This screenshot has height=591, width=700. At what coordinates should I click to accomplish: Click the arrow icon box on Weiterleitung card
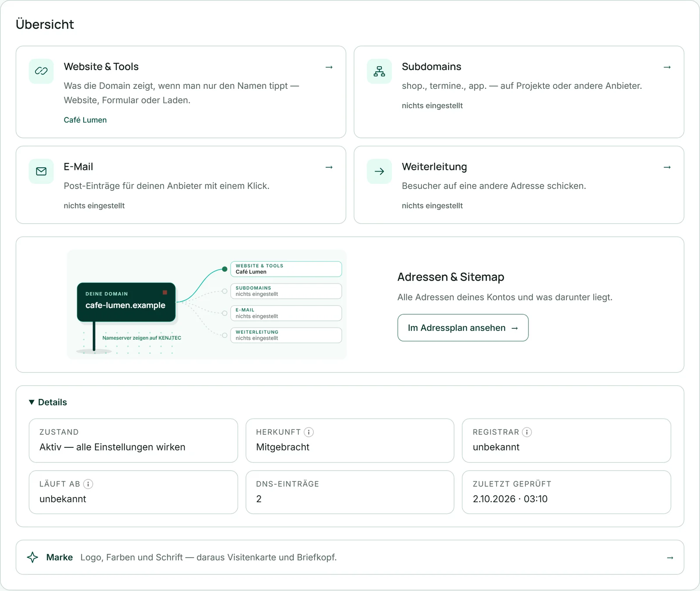379,171
